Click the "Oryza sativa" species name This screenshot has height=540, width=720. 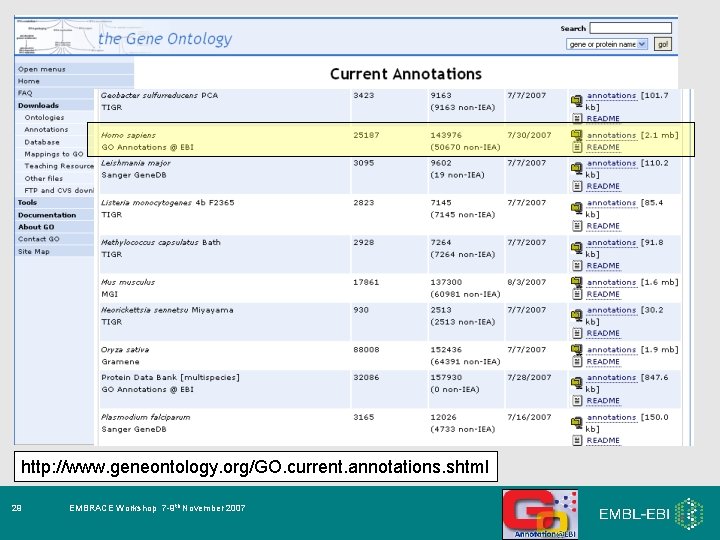click(125, 349)
